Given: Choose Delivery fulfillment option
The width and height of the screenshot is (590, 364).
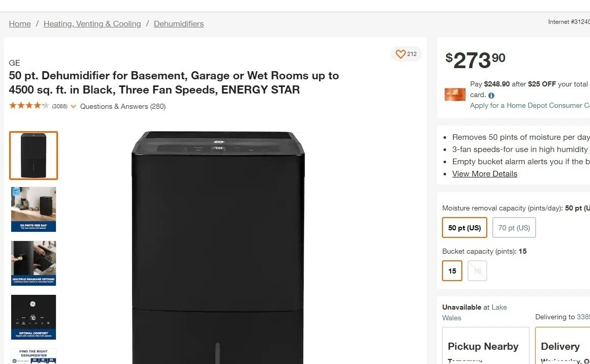Looking at the screenshot, I should coord(561,346).
